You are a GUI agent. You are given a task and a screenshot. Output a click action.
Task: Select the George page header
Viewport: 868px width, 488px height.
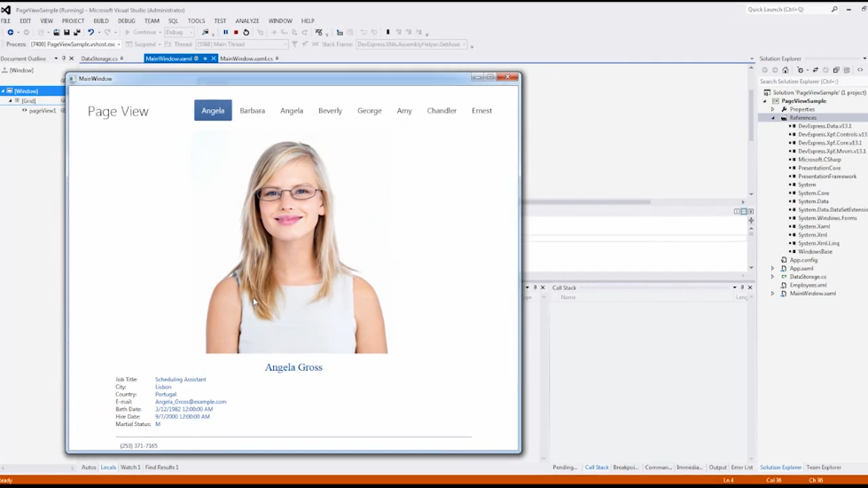(369, 111)
